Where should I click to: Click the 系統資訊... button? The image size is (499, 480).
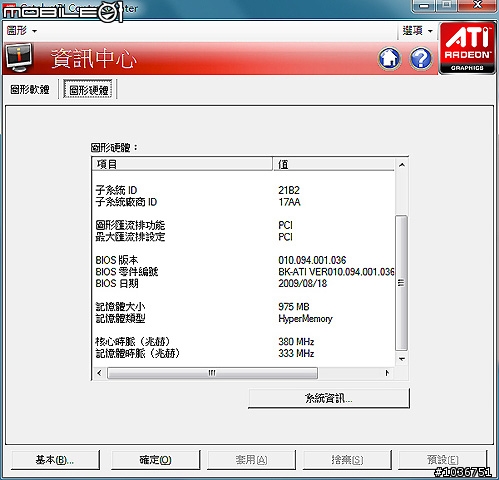(329, 398)
